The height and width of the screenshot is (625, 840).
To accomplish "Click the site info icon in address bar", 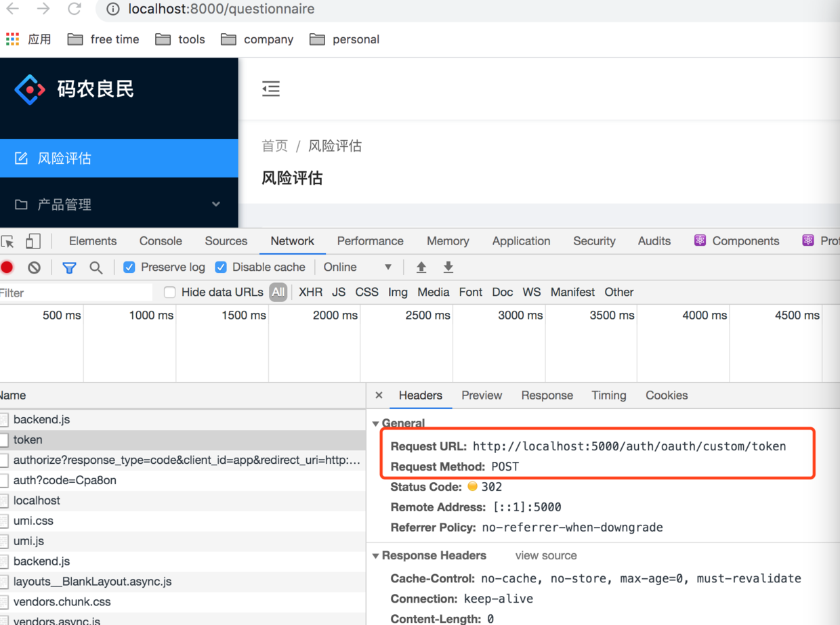I will coord(113,9).
